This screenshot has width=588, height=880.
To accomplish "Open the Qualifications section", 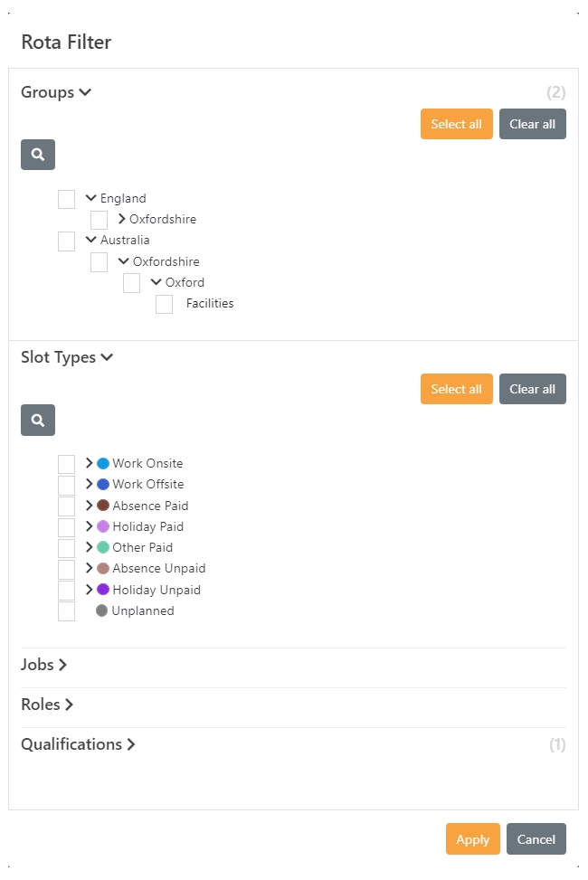I will click(78, 744).
